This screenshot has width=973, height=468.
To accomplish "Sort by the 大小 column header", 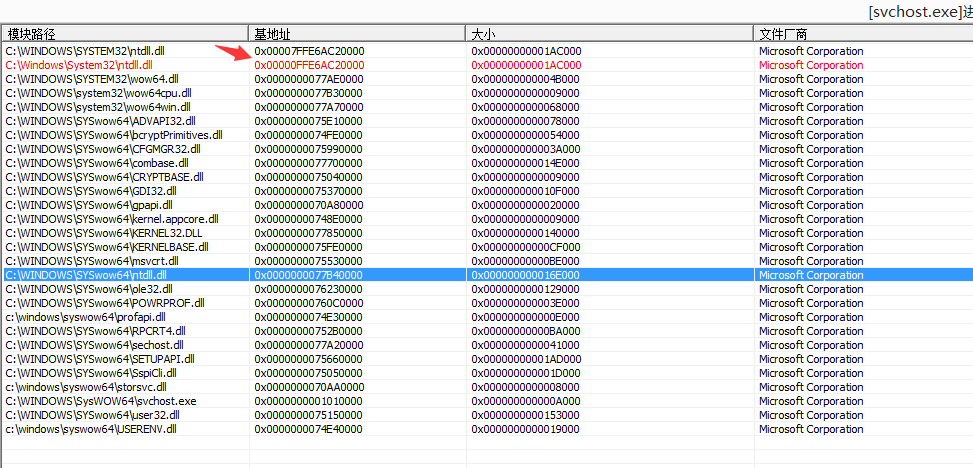I will point(609,34).
